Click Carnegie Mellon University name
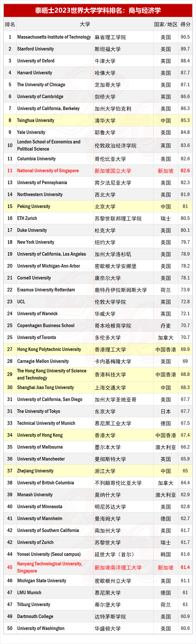Screen dimensions: 196x644 (43, 361)
